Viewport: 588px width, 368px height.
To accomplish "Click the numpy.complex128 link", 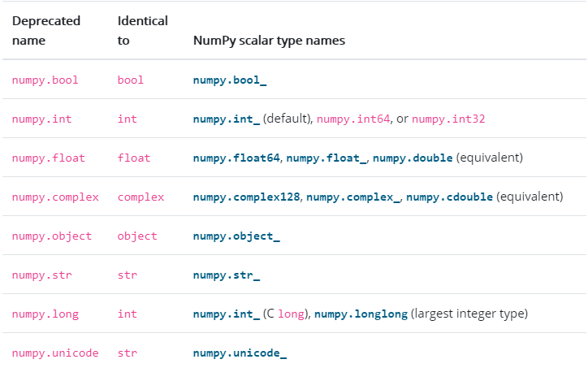I will [x=246, y=197].
